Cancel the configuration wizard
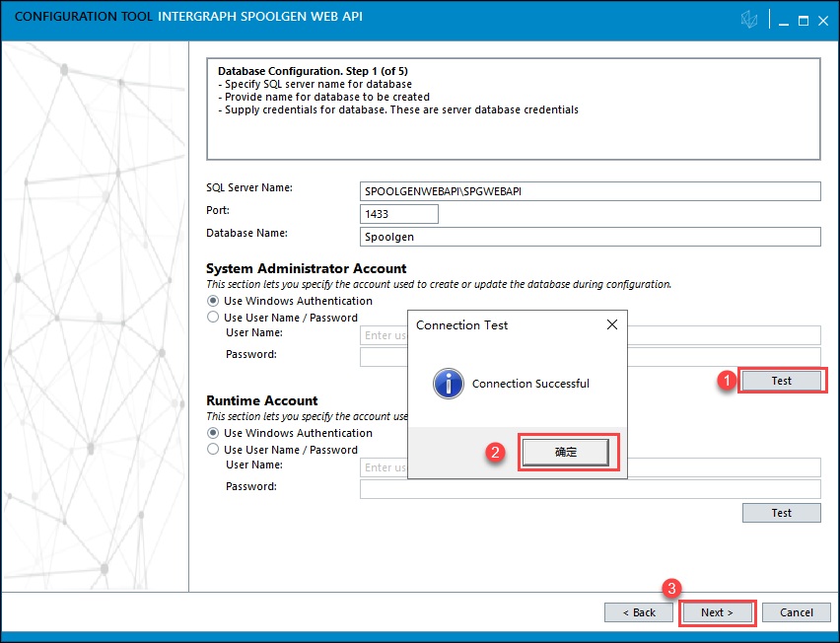This screenshot has width=840, height=643. [796, 612]
